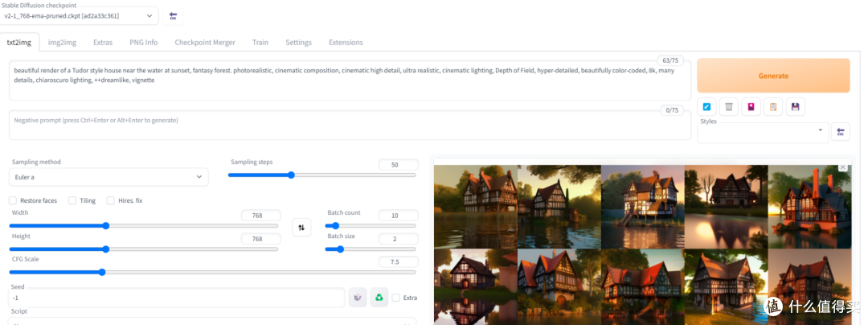Image resolution: width=868 pixels, height=325 pixels.
Task: Open extra networks with the pink card icon
Action: pos(751,107)
